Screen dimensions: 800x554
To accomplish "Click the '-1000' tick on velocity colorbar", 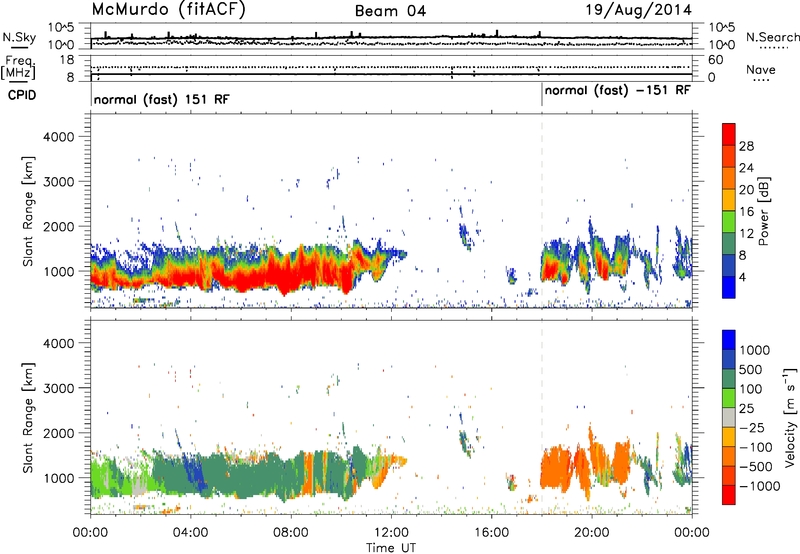I will (759, 486).
